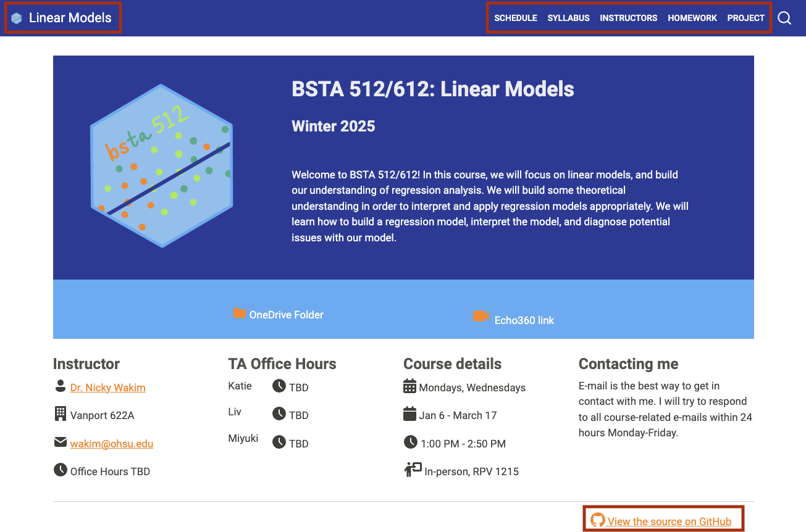The image size is (806, 532).
Task: Click the orange OneDrive folder icon
Action: click(239, 314)
